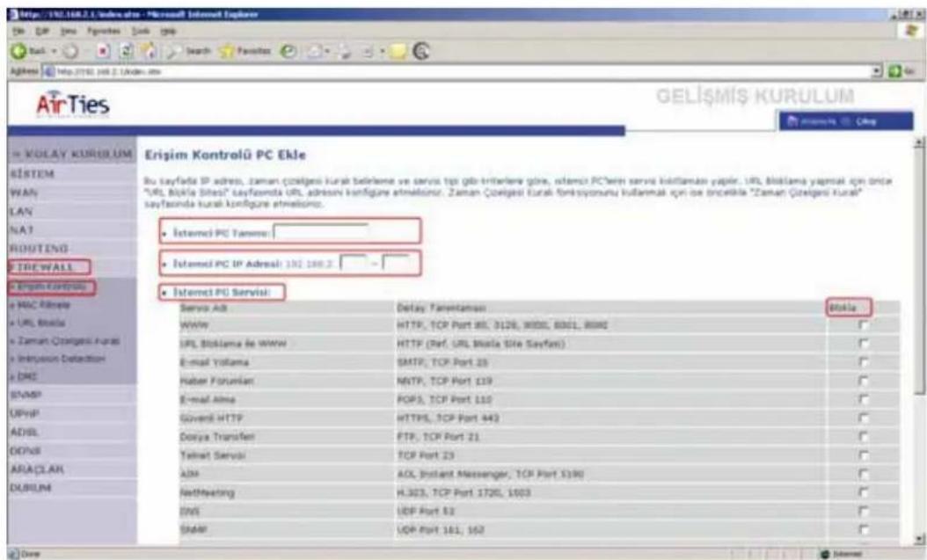This screenshot has height=560, width=927.
Task: Open the NAT sidebar section
Action: (x=22, y=229)
